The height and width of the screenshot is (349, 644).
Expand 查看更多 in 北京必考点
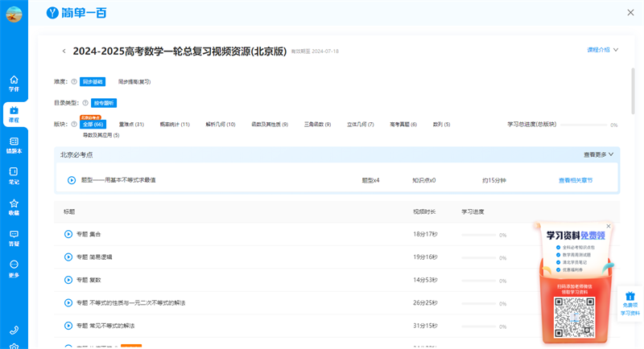point(598,154)
